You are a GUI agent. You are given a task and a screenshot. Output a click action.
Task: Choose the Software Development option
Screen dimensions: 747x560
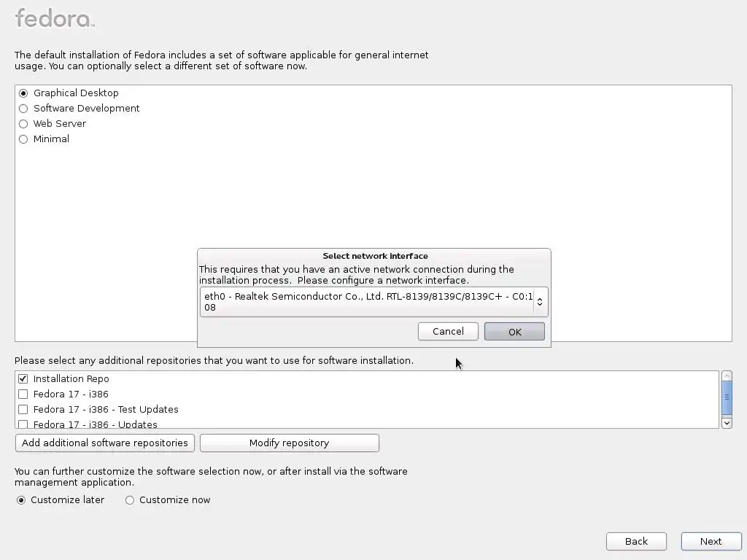(x=23, y=109)
